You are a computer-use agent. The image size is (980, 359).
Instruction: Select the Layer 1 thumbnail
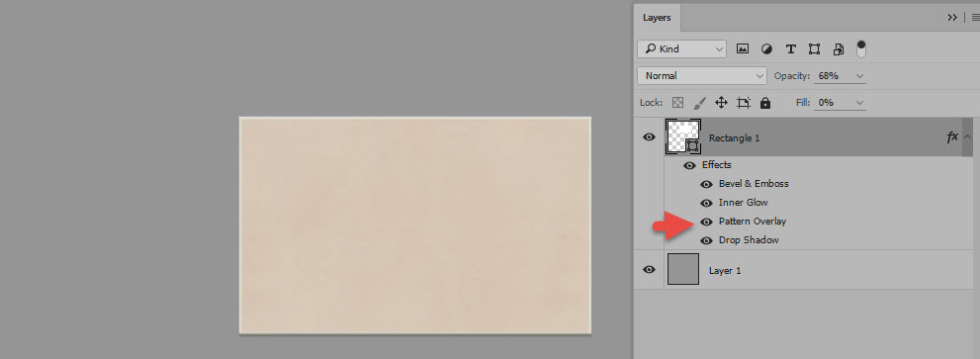(x=682, y=269)
